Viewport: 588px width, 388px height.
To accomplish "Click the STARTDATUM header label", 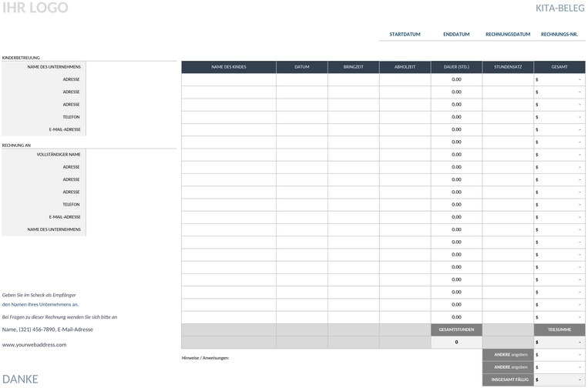I will coord(405,34).
